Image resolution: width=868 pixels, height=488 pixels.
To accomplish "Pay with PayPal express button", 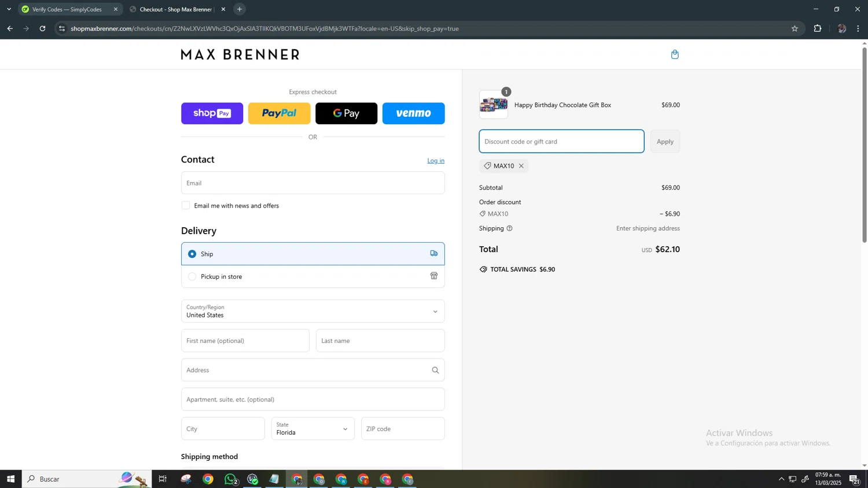I will point(279,113).
